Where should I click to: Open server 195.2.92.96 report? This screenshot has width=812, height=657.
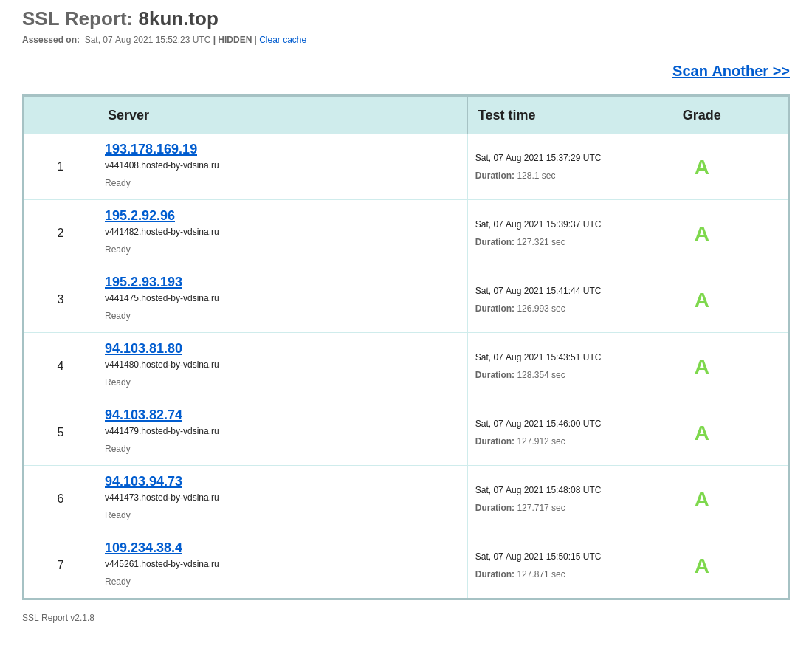click(140, 216)
